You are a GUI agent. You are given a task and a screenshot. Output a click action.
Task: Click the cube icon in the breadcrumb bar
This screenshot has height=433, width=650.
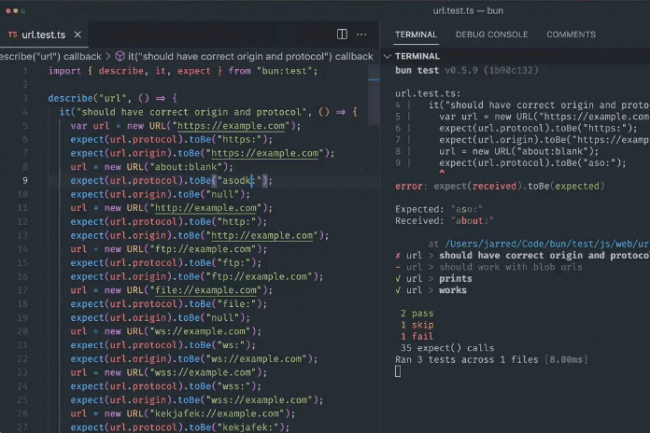click(x=120, y=57)
